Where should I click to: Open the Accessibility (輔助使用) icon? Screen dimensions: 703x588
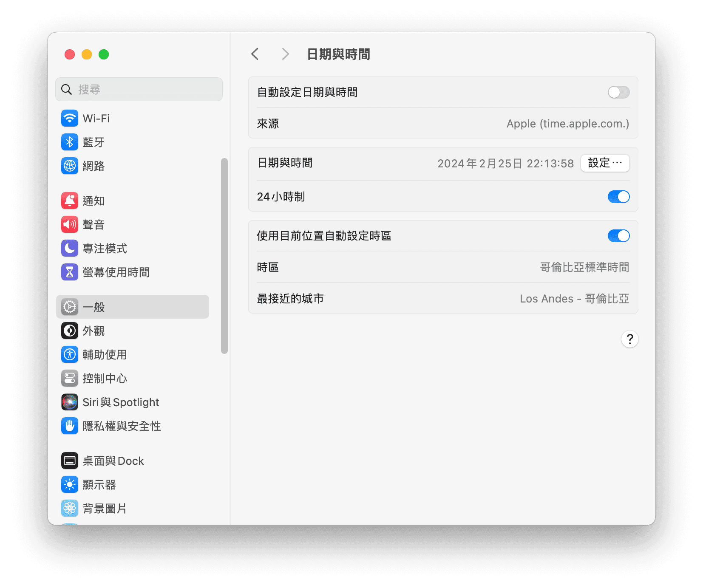[x=70, y=354]
